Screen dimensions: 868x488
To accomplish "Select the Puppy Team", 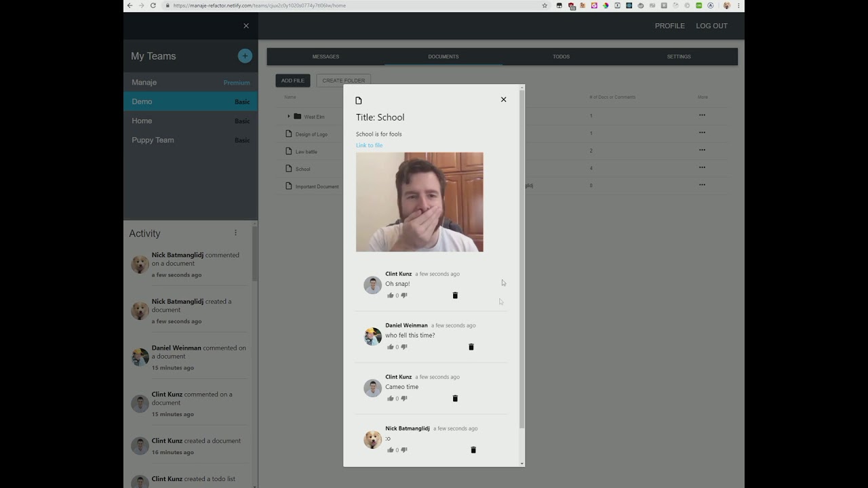I will click(191, 140).
